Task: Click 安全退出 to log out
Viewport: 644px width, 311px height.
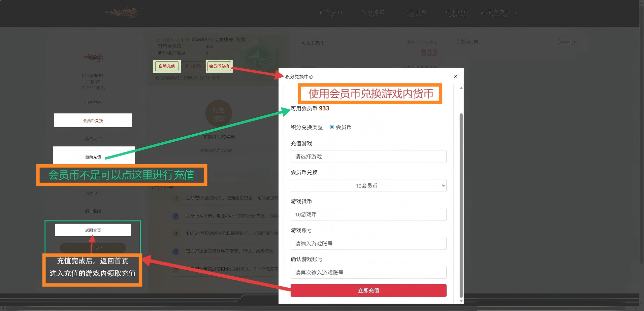Action: 93,248
